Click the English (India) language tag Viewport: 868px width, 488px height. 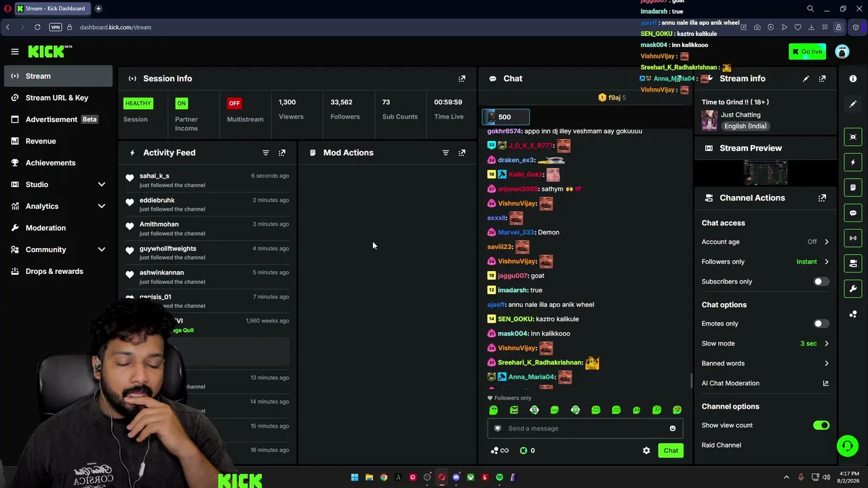(745, 126)
